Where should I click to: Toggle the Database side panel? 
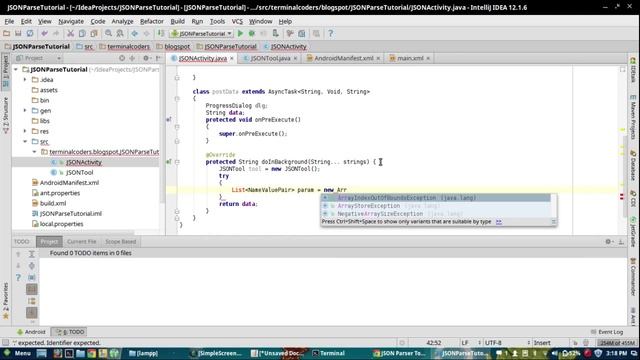[x=633, y=165]
